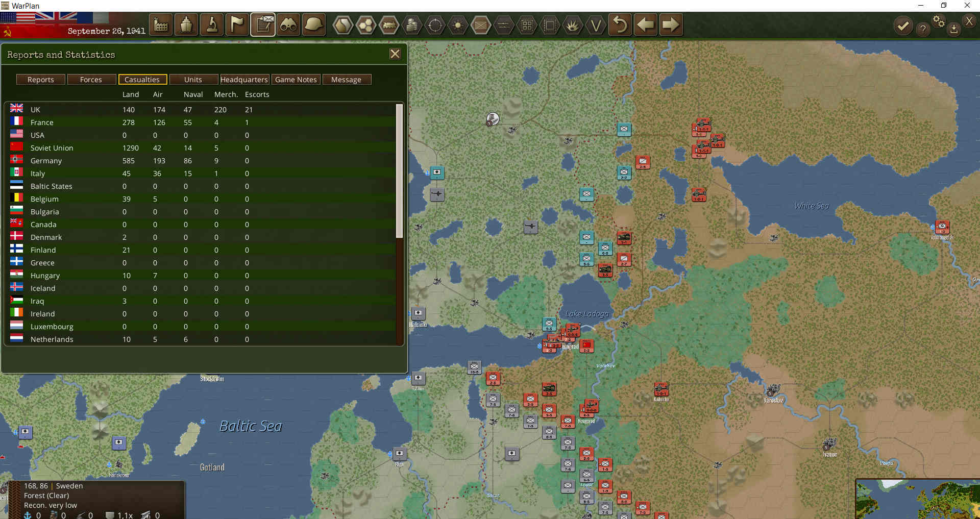Click the Netherlands row label
Viewport: 980px width, 519px height.
[x=52, y=339]
